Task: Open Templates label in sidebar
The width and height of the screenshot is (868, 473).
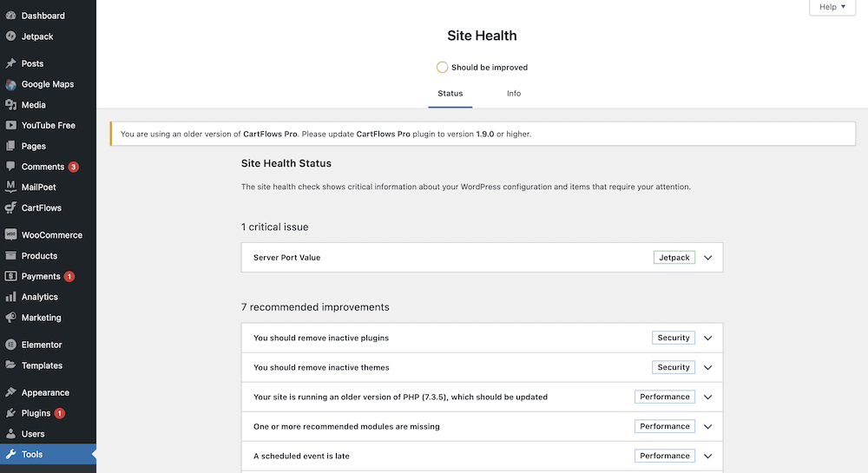Action: [x=42, y=365]
